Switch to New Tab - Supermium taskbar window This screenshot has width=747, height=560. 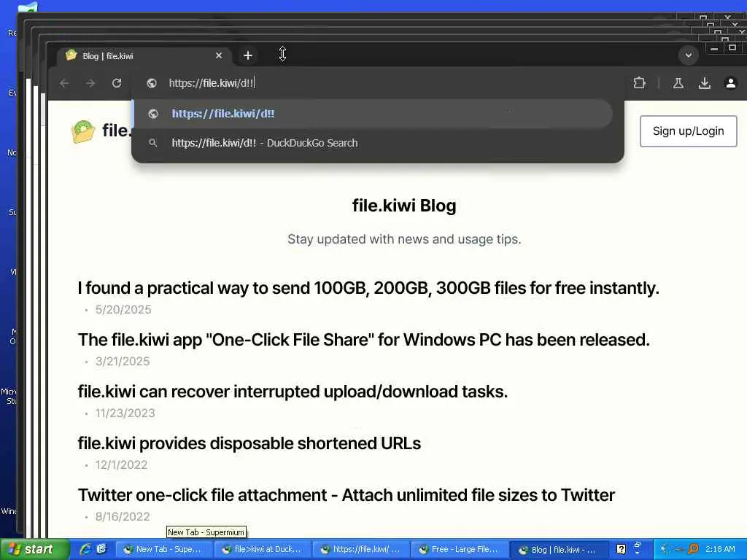(164, 550)
